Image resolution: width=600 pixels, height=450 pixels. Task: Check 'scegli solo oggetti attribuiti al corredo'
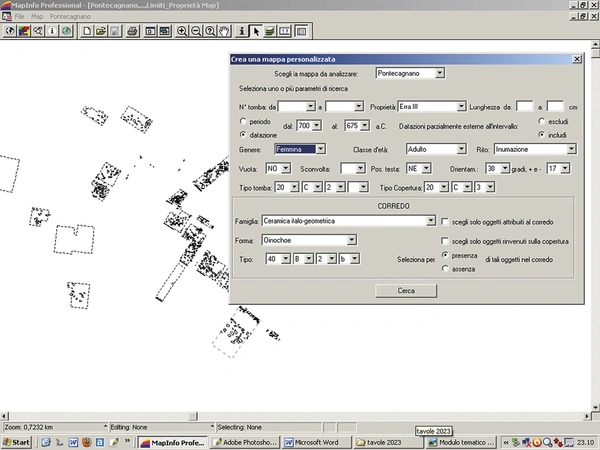[x=446, y=220]
